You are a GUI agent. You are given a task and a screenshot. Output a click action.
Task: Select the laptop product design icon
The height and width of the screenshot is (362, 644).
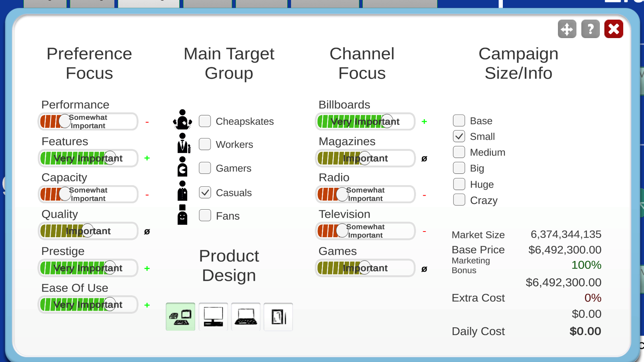click(x=246, y=317)
